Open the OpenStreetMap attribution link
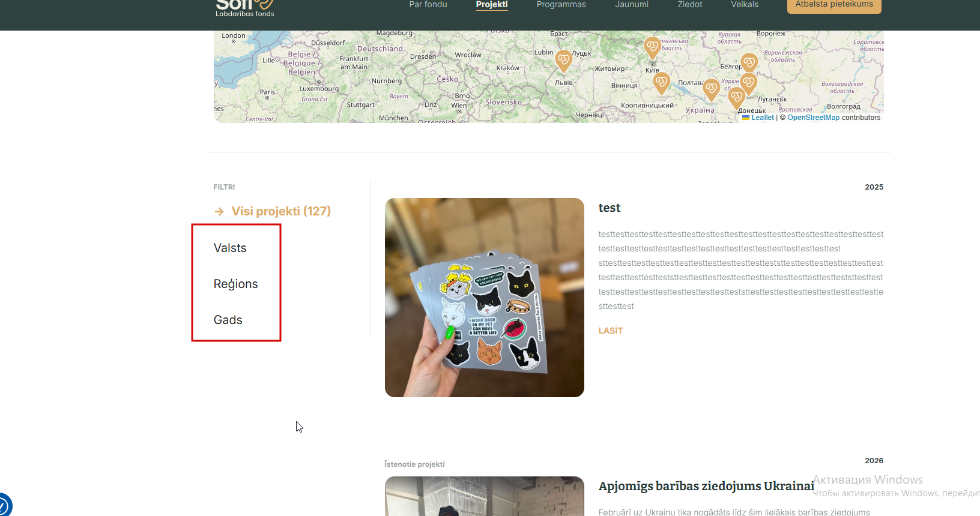The height and width of the screenshot is (516, 980). tap(813, 118)
